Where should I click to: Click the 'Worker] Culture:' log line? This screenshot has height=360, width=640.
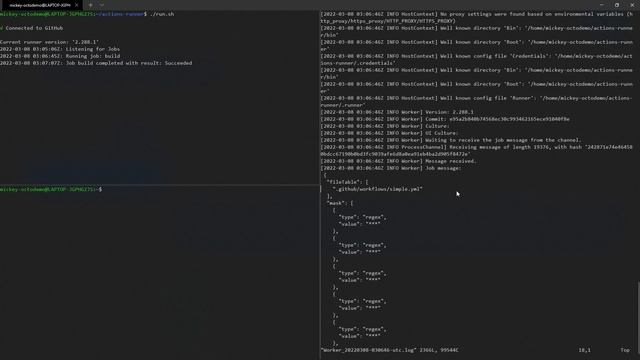click(385, 126)
